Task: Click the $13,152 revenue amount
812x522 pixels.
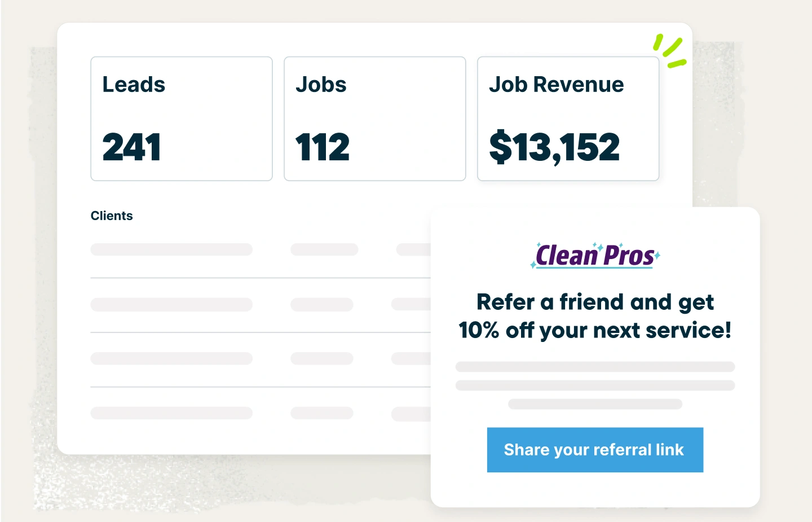Action: tap(555, 148)
